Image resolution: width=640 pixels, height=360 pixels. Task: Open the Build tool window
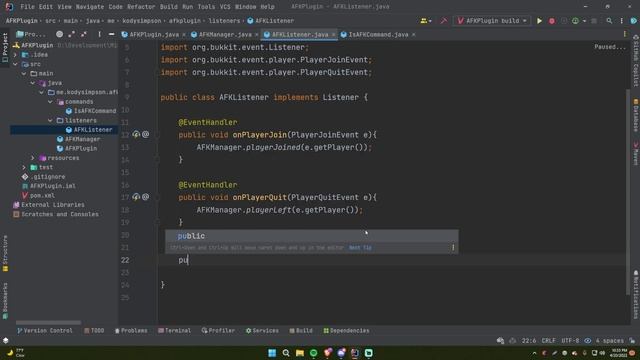[x=301, y=331]
